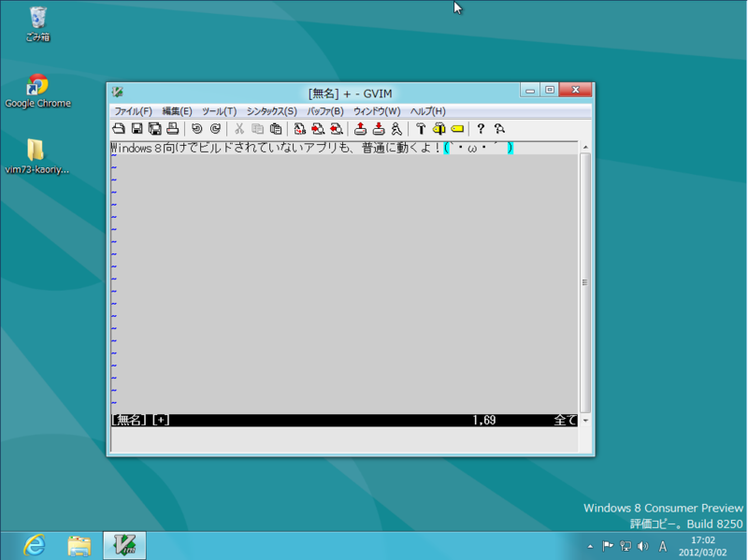Click the GVIM icon on the taskbar
Screen dimensions: 748x560
click(x=122, y=546)
